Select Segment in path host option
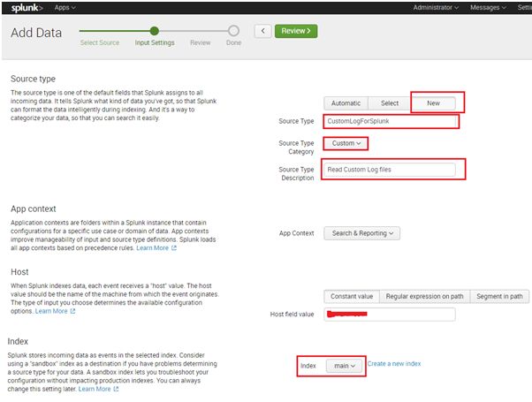The height and width of the screenshot is (402, 532). [499, 296]
